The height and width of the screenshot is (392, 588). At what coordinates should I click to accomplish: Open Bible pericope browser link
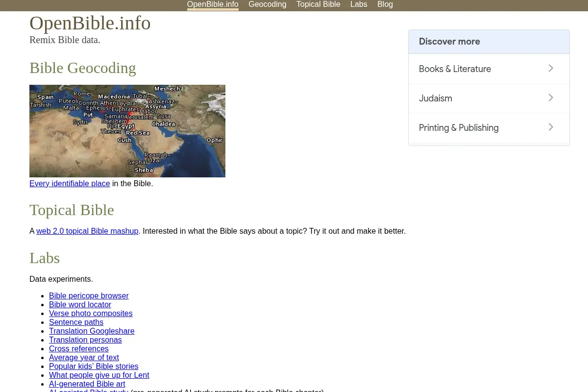pos(89,295)
